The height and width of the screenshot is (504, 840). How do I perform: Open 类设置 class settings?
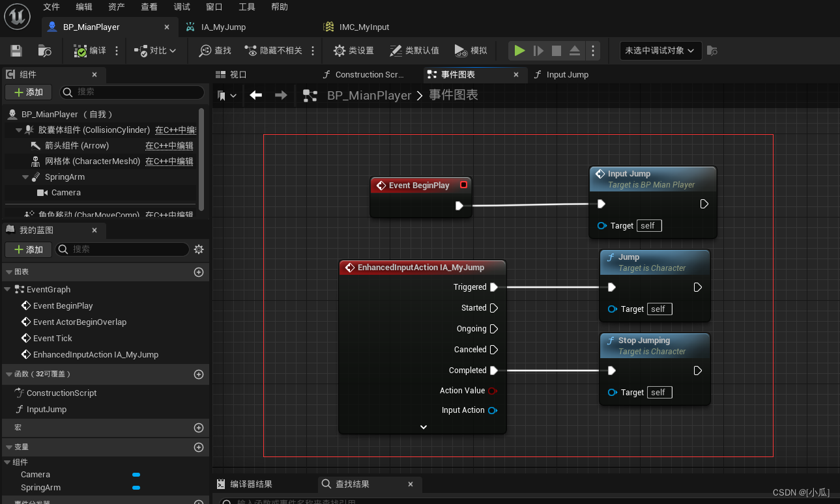coord(353,50)
